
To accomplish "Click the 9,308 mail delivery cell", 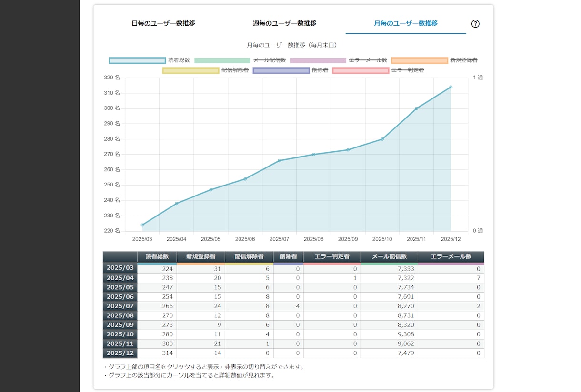I will point(390,334).
